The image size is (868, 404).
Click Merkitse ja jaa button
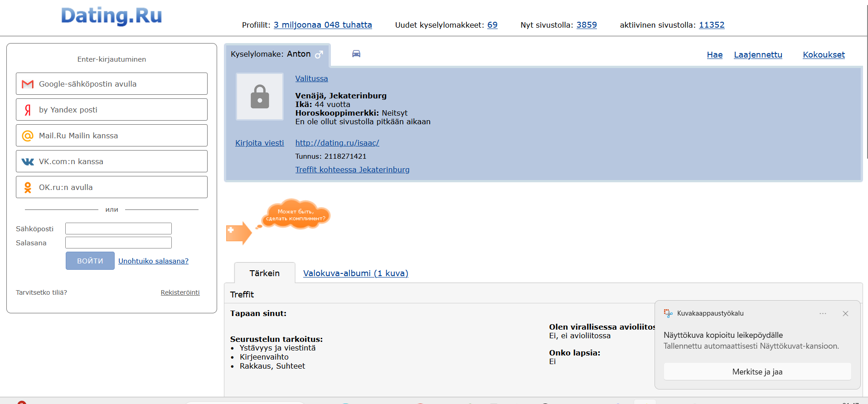click(757, 372)
